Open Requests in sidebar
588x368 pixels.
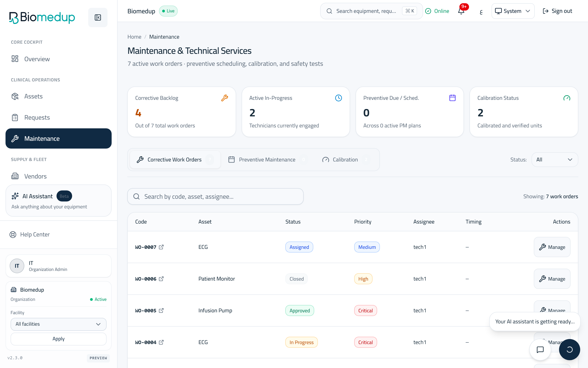[58, 118]
